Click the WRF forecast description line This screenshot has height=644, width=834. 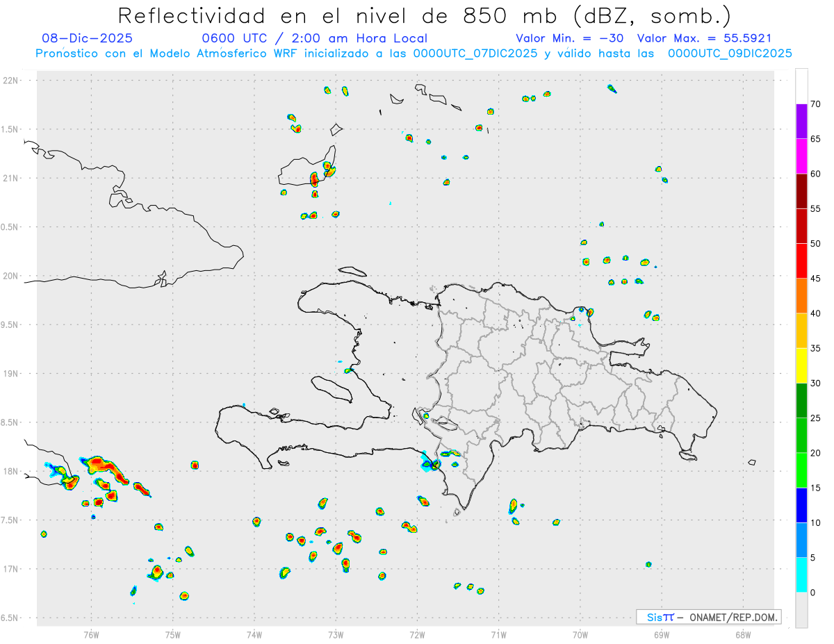414,53
